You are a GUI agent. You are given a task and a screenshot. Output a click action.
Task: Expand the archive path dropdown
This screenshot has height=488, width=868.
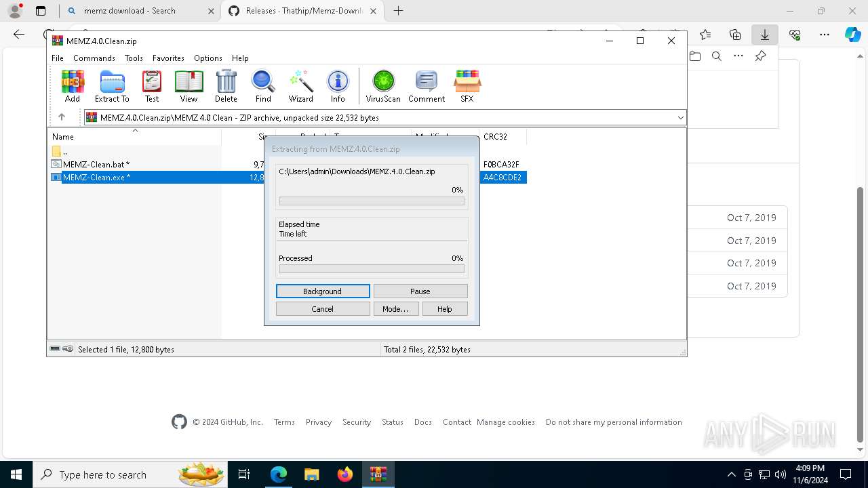coord(680,118)
